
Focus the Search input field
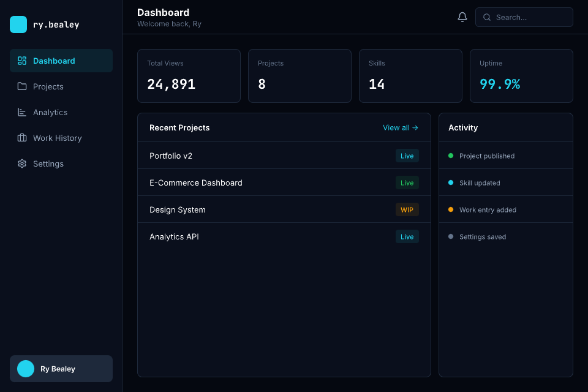coord(530,17)
